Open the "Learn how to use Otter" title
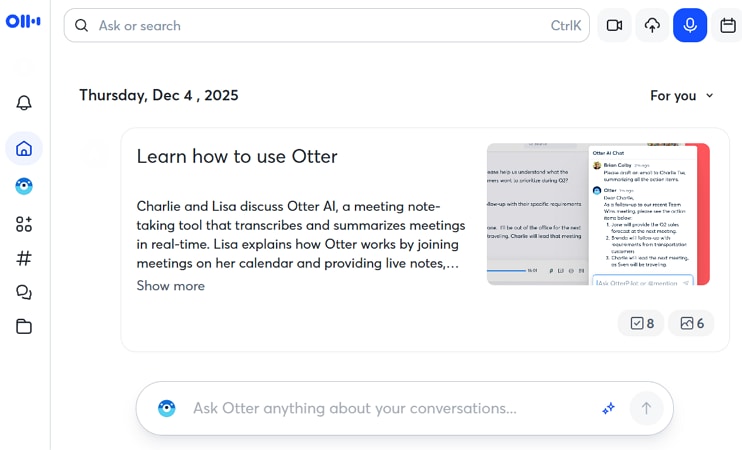This screenshot has width=742, height=450. coord(237,156)
